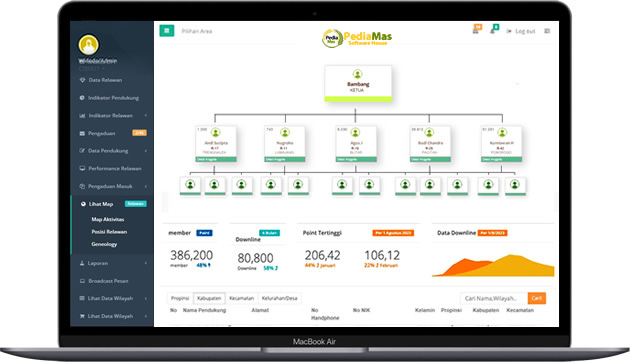Click the orange Cari button
This screenshot has width=630, height=362.
[x=536, y=298]
